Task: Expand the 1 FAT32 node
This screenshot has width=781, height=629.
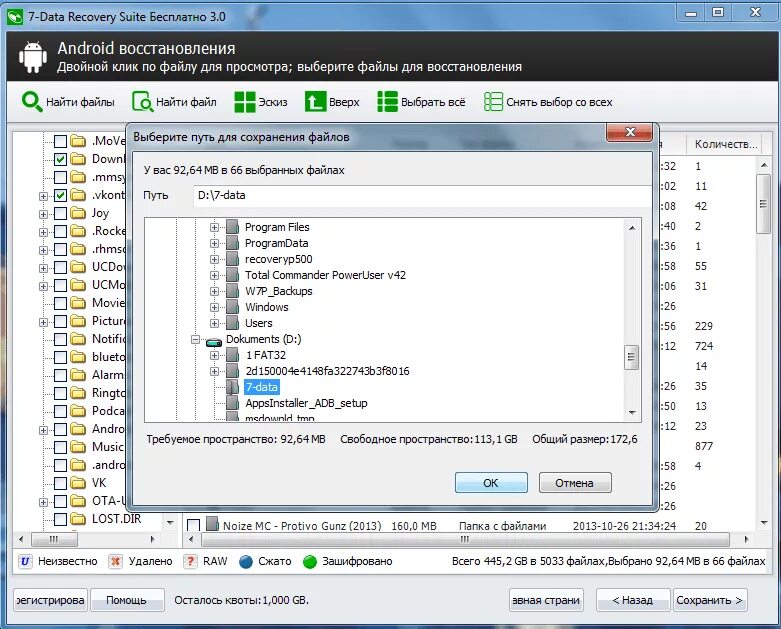Action: pyautogui.click(x=214, y=356)
